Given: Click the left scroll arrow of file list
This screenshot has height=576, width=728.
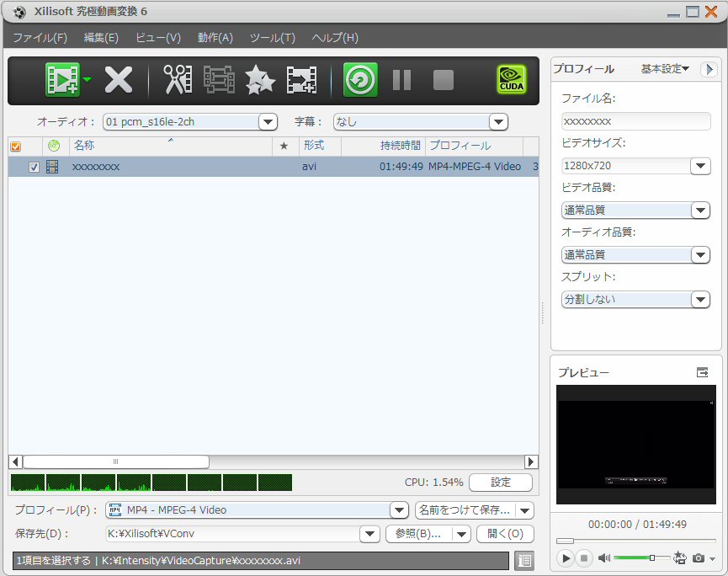Looking at the screenshot, I should pyautogui.click(x=15, y=461).
